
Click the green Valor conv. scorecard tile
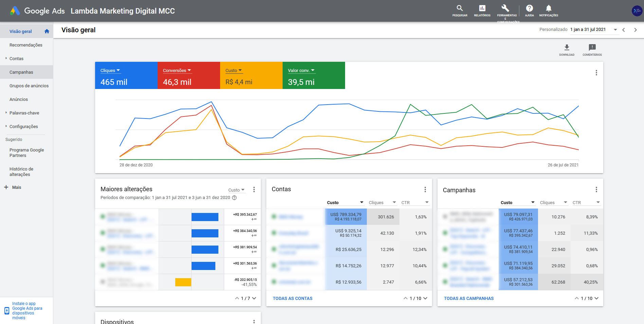coord(314,75)
